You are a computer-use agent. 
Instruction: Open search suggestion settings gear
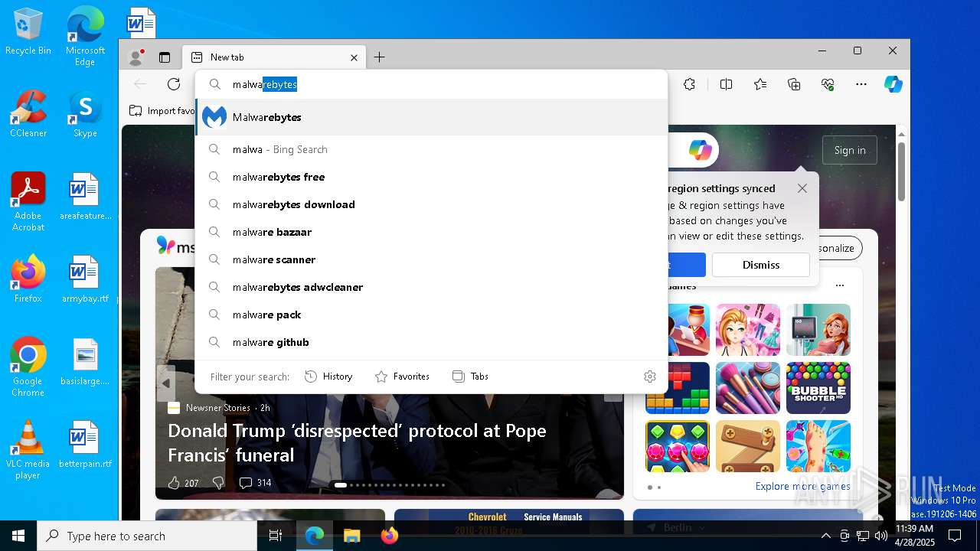pos(650,377)
